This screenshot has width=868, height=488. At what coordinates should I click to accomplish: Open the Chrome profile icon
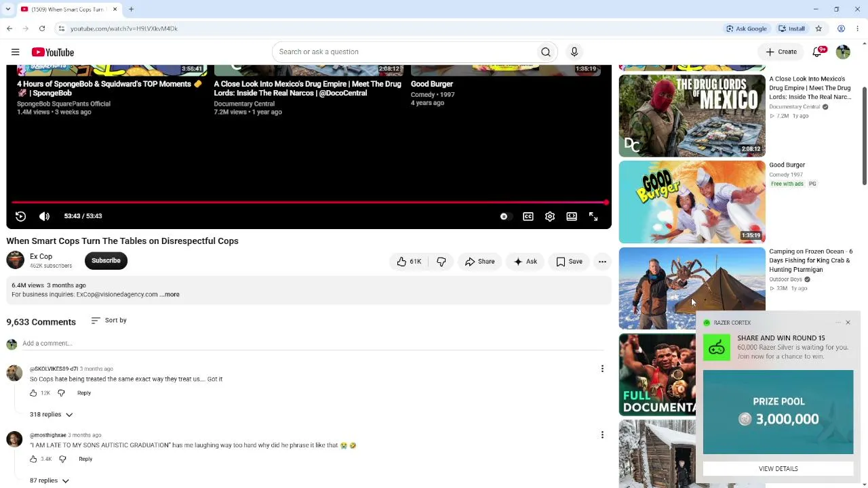pyautogui.click(x=841, y=28)
